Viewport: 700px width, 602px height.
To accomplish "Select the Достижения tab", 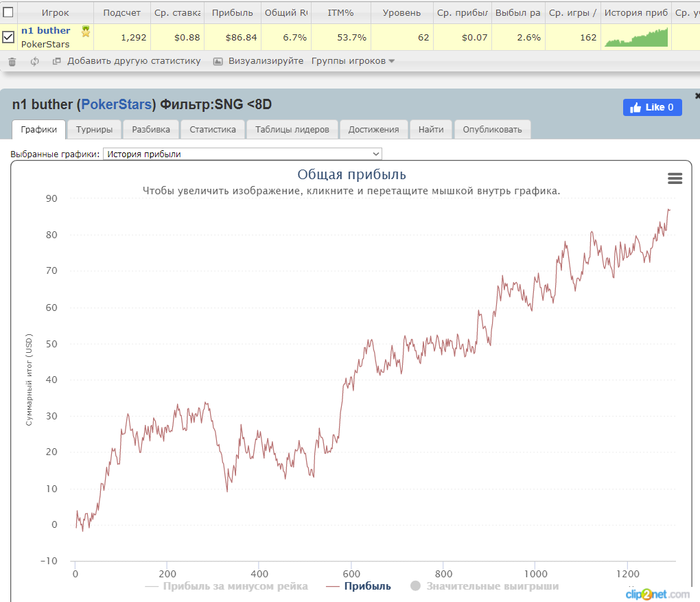I will click(x=374, y=130).
